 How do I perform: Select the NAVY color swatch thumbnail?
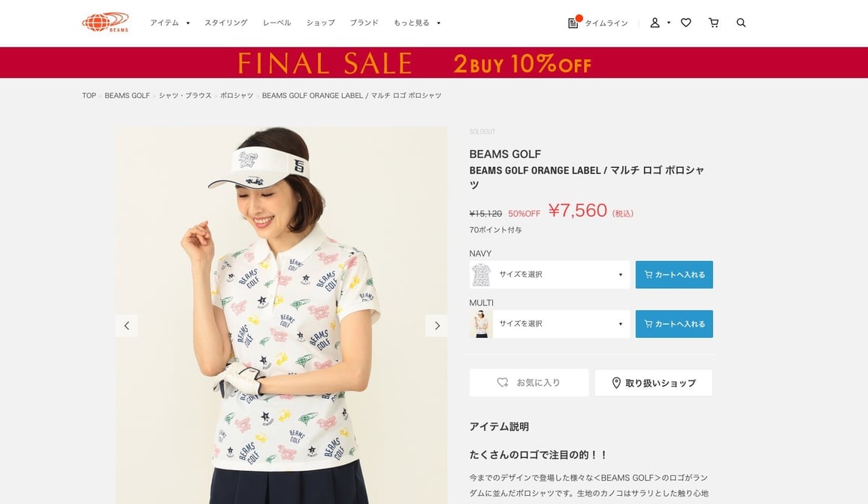click(481, 275)
